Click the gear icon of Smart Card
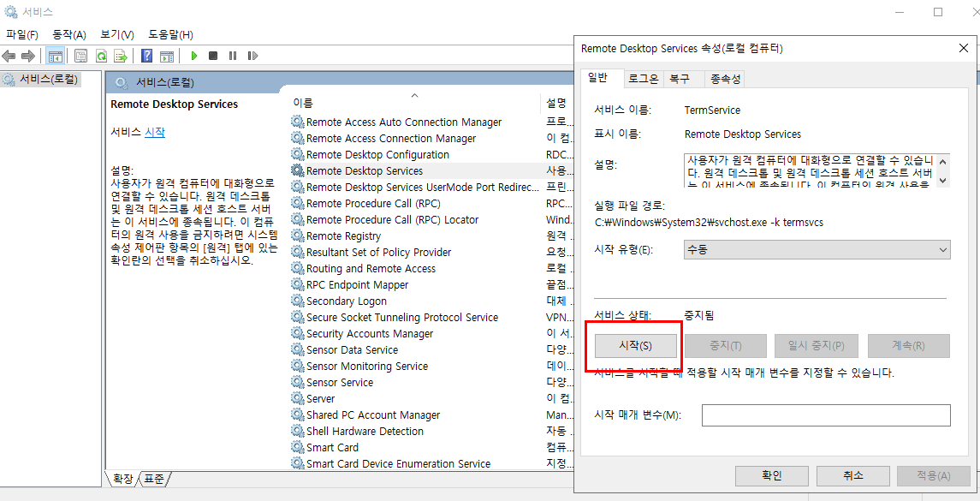The height and width of the screenshot is (501, 980). coord(298,447)
